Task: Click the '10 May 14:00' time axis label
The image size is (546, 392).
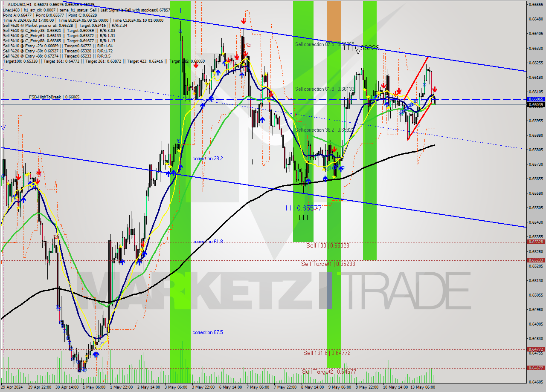Action: [x=395, y=387]
